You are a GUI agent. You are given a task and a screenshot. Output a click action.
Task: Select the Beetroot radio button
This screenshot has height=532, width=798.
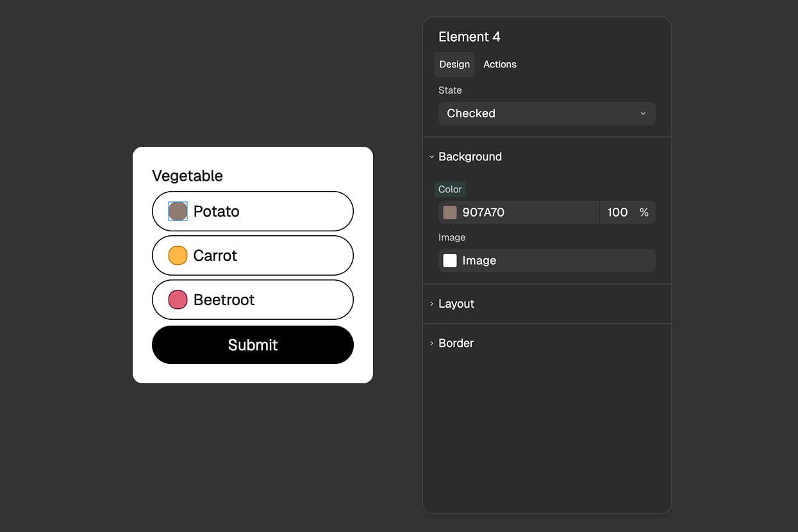coord(177,299)
